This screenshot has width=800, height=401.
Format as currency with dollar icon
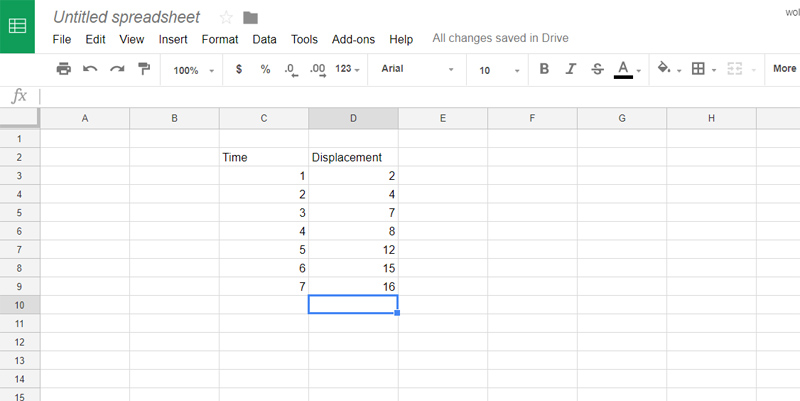238,69
